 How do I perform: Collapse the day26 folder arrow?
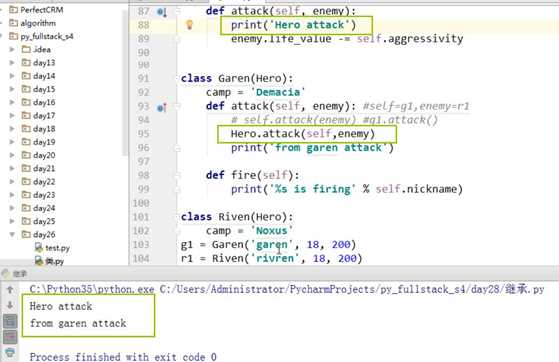point(12,234)
